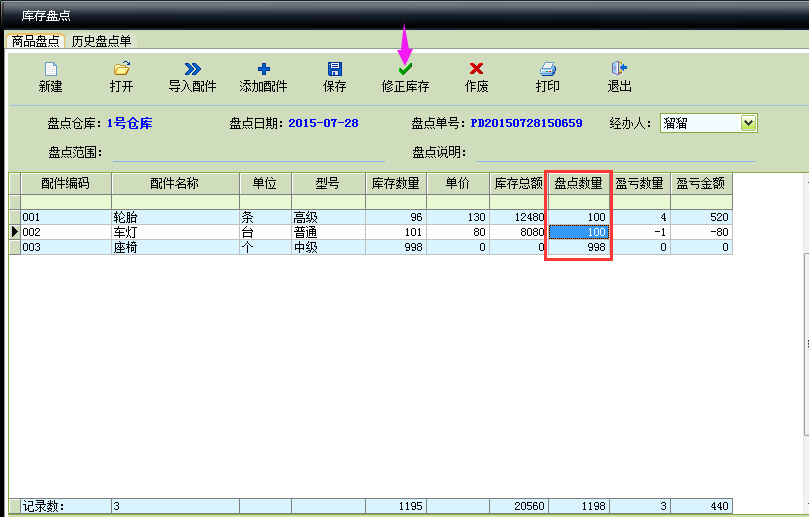809x517 pixels.
Task: Switch to the 历史盘点单 tab
Action: click(101, 41)
